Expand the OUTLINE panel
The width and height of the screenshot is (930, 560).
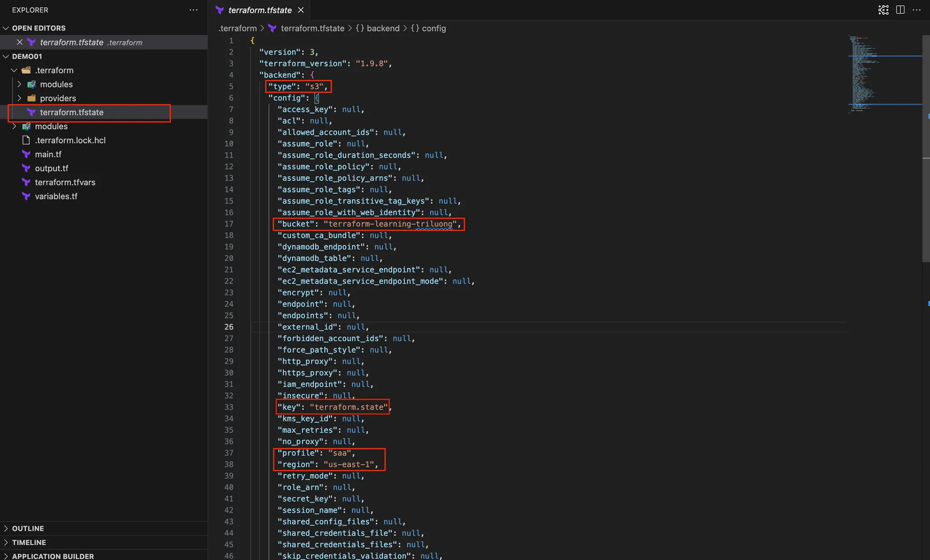28,528
